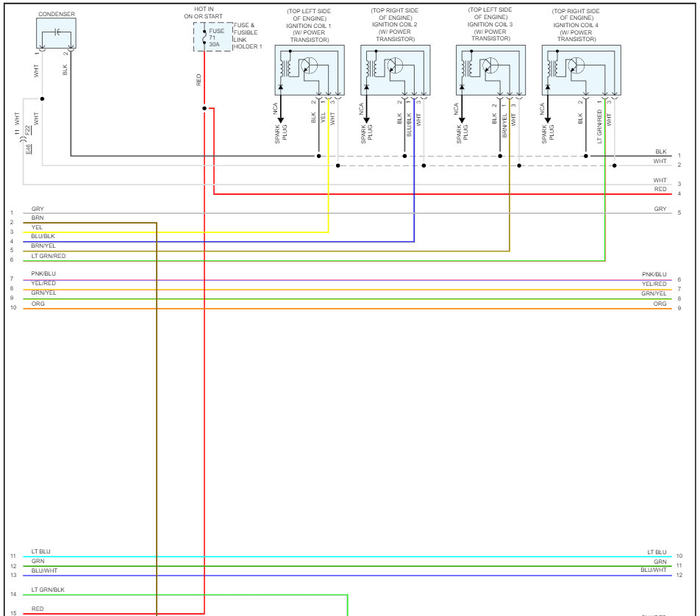Click the 'BLK' label at right pin 1
The width and height of the screenshot is (700, 616).
(661, 151)
